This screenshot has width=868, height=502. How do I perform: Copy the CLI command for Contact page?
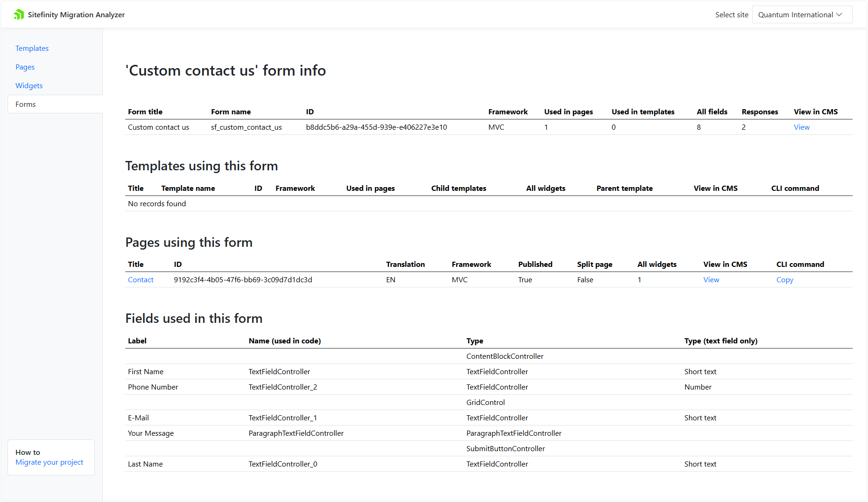pyautogui.click(x=784, y=279)
